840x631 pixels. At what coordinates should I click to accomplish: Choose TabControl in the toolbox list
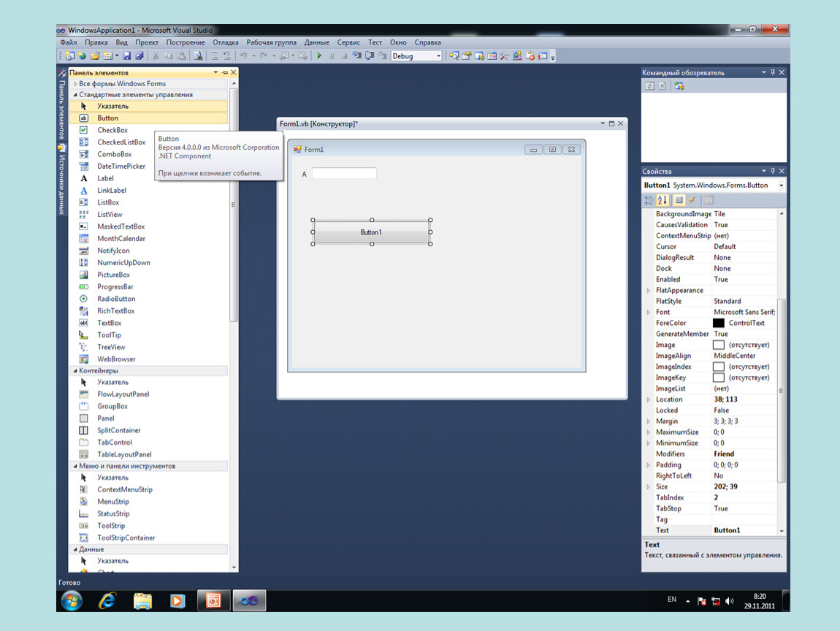click(114, 443)
